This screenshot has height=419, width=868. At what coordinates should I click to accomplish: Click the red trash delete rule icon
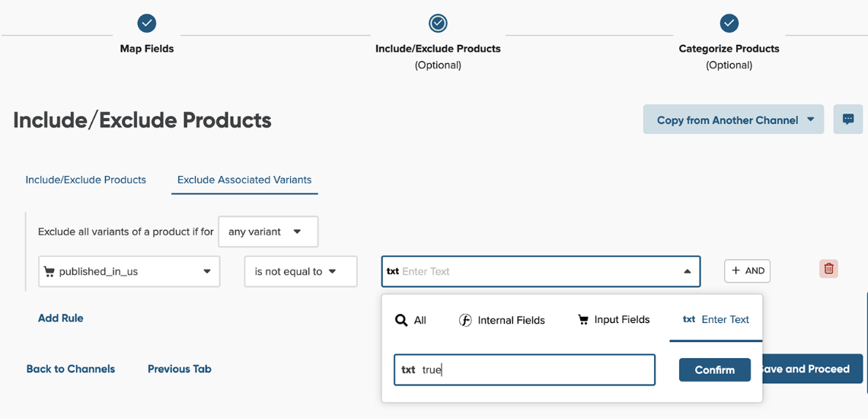[828, 269]
